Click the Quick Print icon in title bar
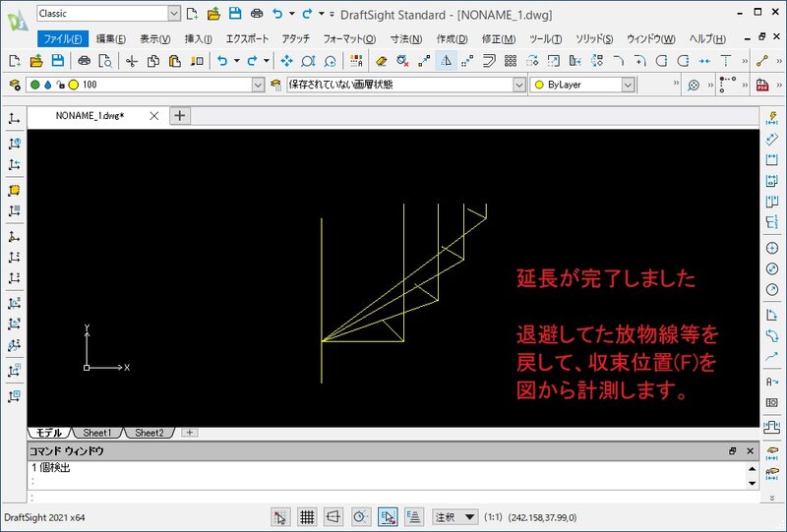787x532 pixels. (257, 14)
